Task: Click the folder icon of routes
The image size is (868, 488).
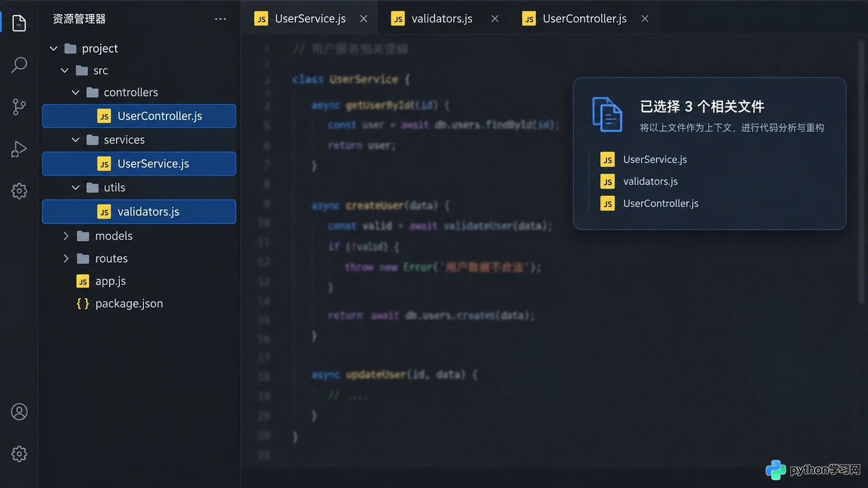Action: 83,258
